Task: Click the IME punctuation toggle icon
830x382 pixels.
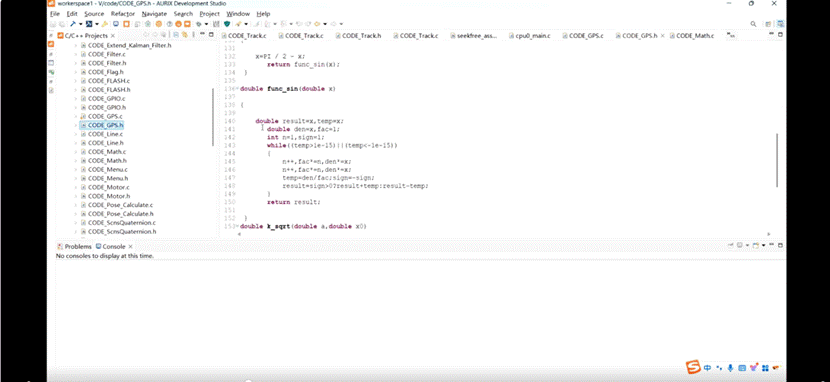Action: pos(719,368)
